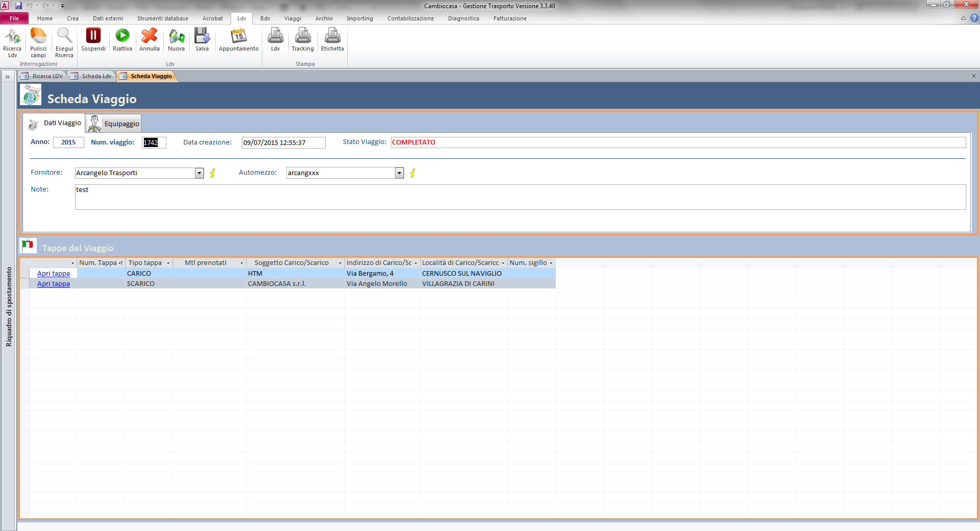Click the quick access Save icon
Viewport: 980px width, 531px height.
[x=18, y=6]
